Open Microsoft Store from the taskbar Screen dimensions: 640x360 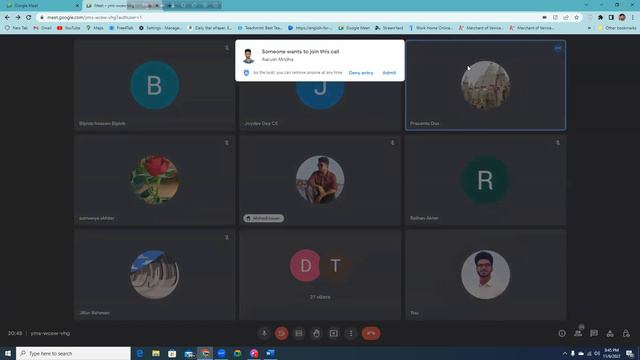click(x=172, y=353)
